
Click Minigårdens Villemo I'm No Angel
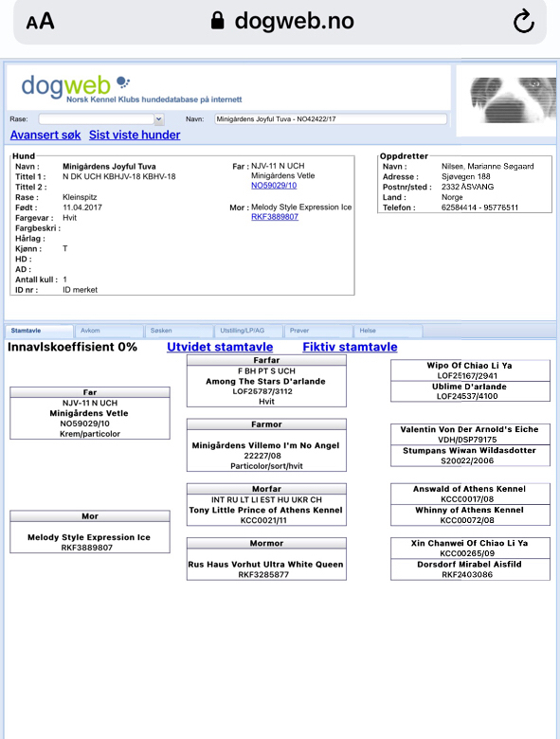266,445
